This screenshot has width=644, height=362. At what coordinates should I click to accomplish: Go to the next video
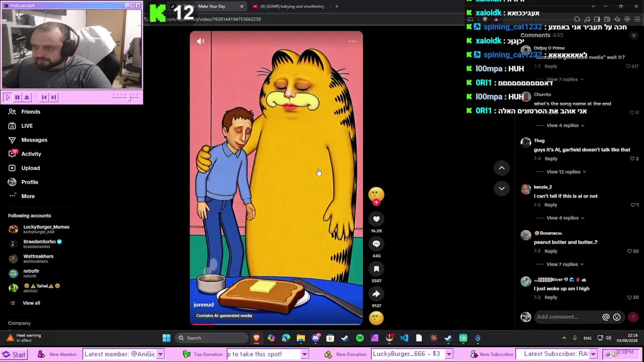502,188
